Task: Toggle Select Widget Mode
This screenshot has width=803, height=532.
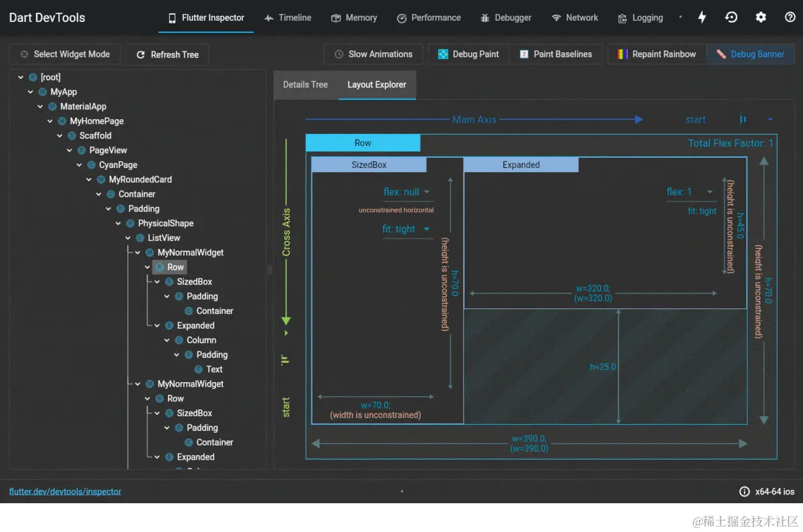Action: coord(65,54)
